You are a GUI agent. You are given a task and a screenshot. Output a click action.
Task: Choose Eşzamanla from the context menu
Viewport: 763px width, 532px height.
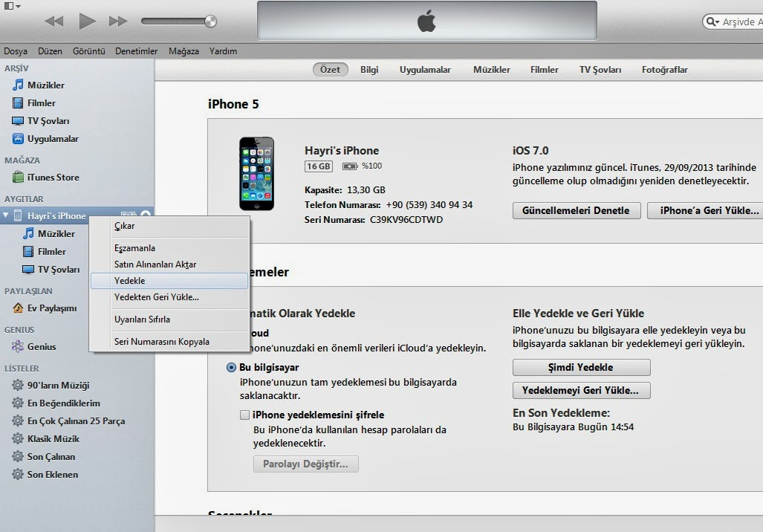169,247
